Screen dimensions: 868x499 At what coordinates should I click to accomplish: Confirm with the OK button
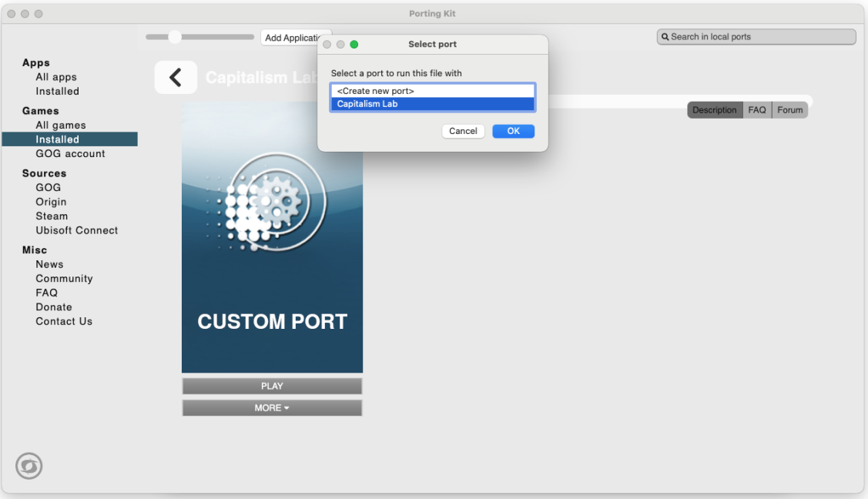coord(513,131)
